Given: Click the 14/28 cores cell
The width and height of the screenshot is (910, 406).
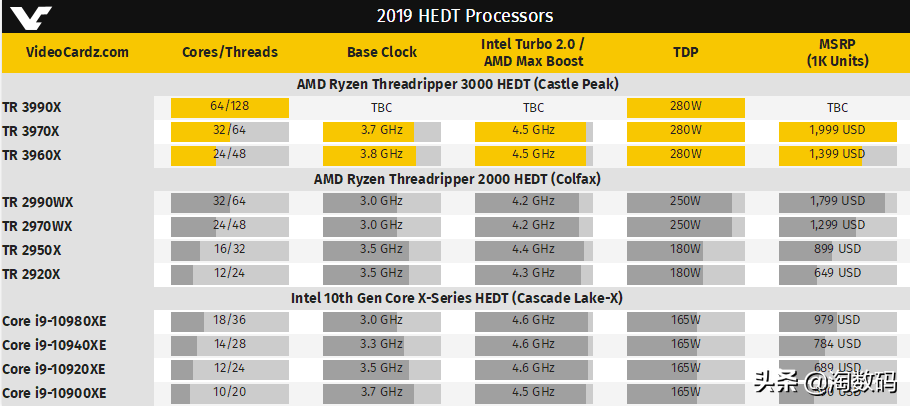Looking at the screenshot, I should (x=230, y=346).
